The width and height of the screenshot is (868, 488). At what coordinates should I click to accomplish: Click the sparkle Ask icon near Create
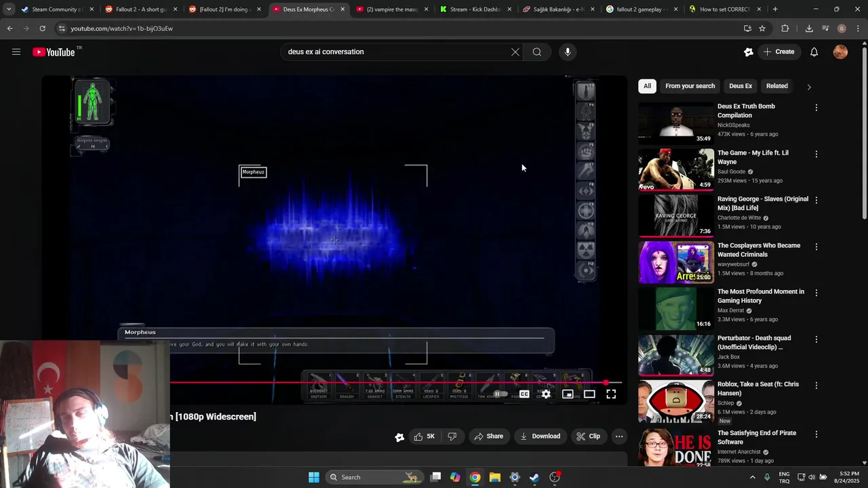click(749, 52)
